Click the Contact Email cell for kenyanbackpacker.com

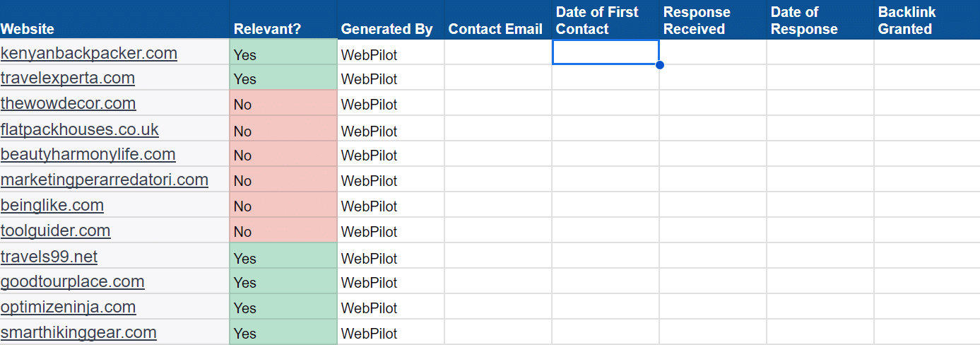498,53
